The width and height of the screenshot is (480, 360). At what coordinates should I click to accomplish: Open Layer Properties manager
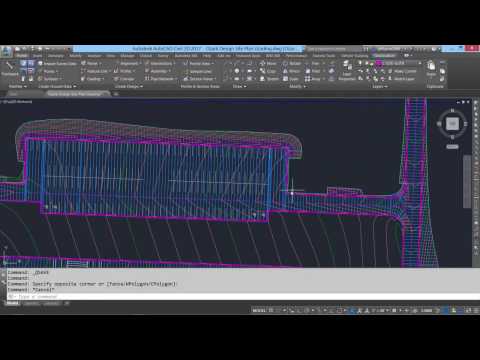click(x=347, y=71)
